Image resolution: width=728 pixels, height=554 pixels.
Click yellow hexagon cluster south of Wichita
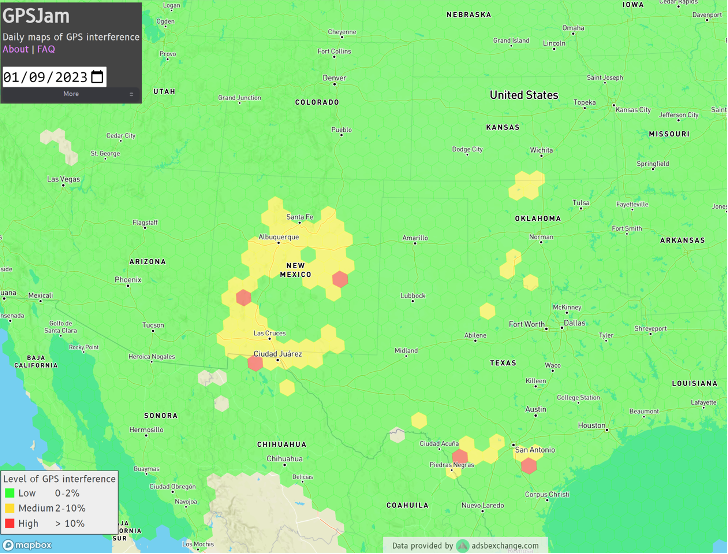[526, 185]
